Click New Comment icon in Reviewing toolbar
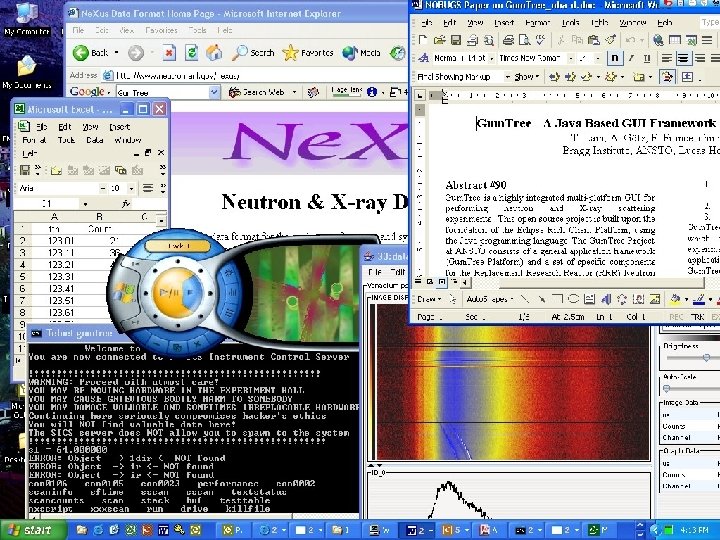Screen dimensions: 720x540 click(x=638, y=77)
